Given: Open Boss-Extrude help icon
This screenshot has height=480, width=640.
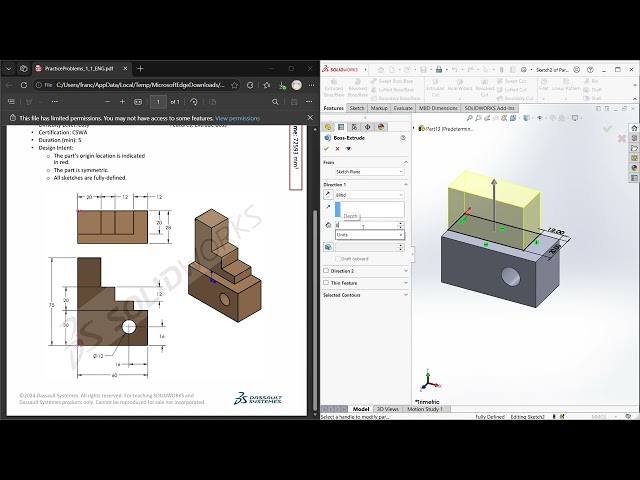Looking at the screenshot, I should [x=403, y=138].
